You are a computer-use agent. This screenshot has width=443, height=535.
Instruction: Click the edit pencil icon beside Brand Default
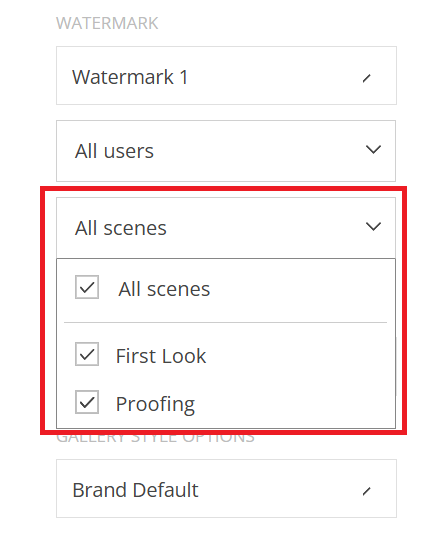click(366, 491)
